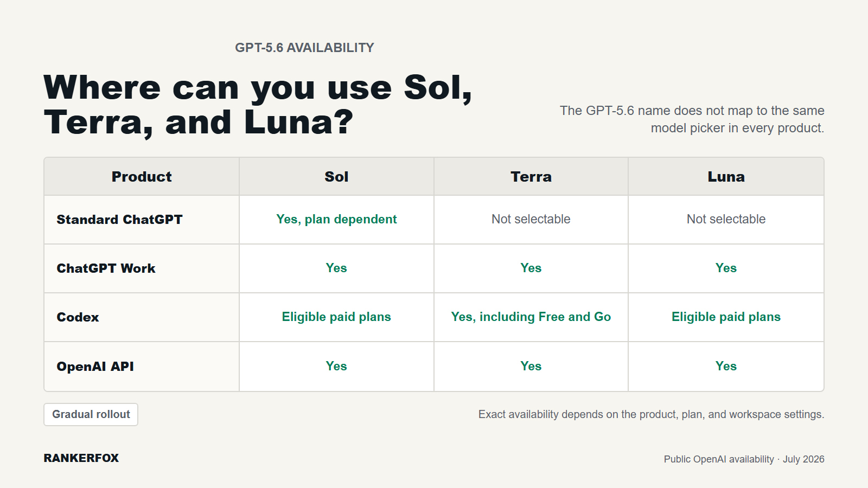Viewport: 868px width, 488px height.
Task: Click Not selectable under Terra column
Action: [x=531, y=219]
